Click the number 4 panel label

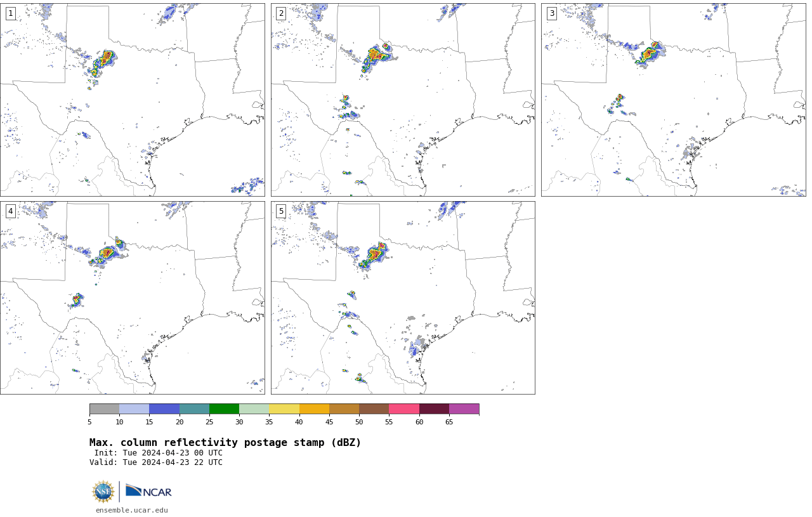point(10,211)
